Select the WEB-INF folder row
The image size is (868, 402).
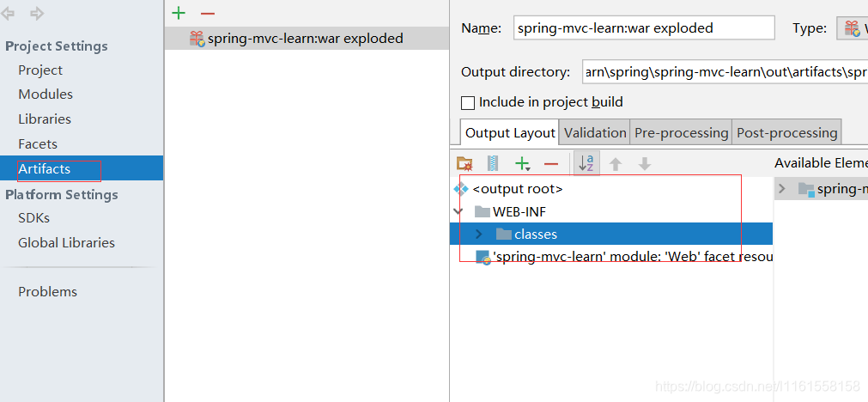point(611,211)
